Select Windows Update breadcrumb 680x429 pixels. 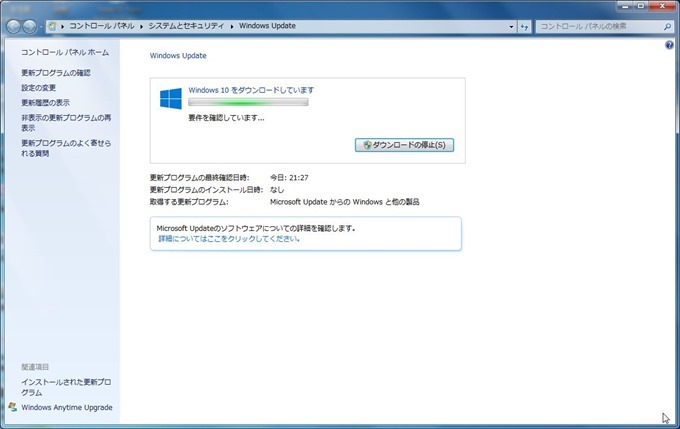267,26
